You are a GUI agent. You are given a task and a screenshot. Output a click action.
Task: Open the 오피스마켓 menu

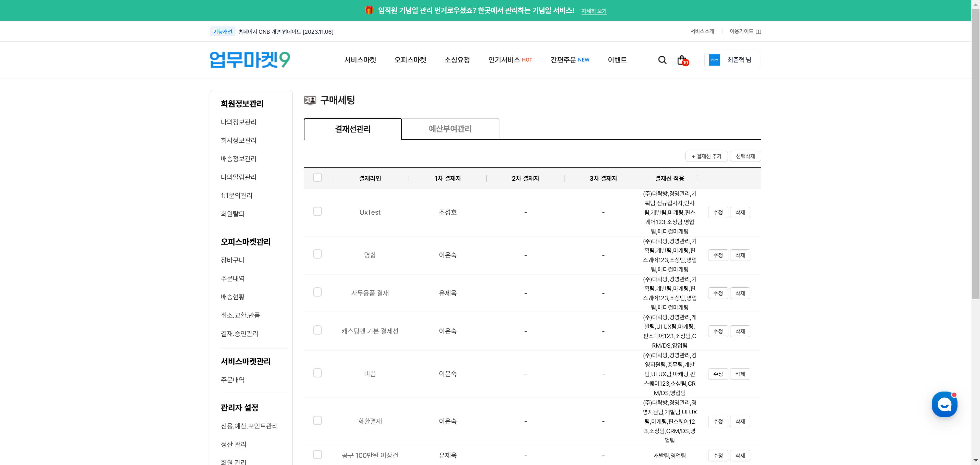click(x=410, y=60)
